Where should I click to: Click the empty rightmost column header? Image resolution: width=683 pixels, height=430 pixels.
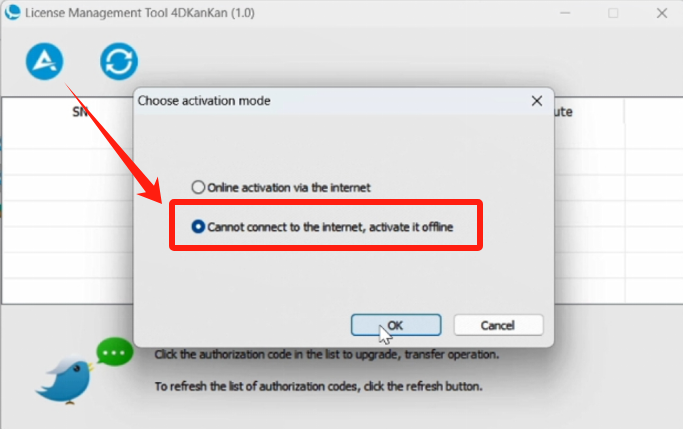(x=653, y=112)
